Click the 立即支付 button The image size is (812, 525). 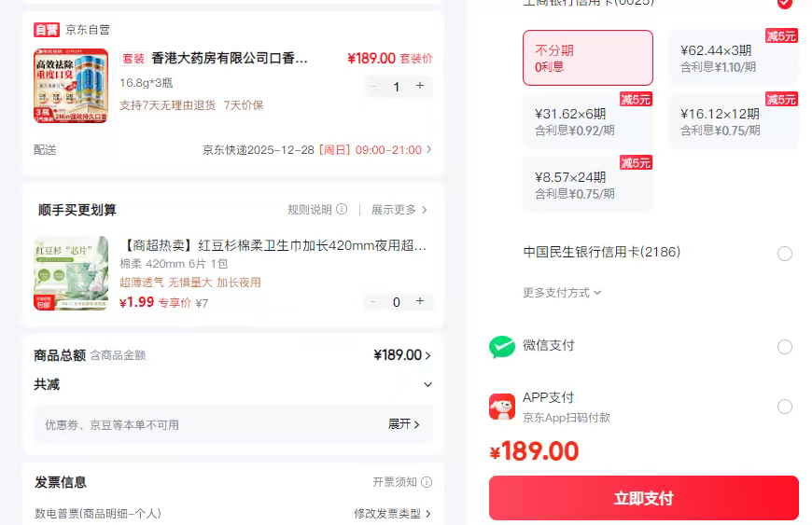point(643,498)
